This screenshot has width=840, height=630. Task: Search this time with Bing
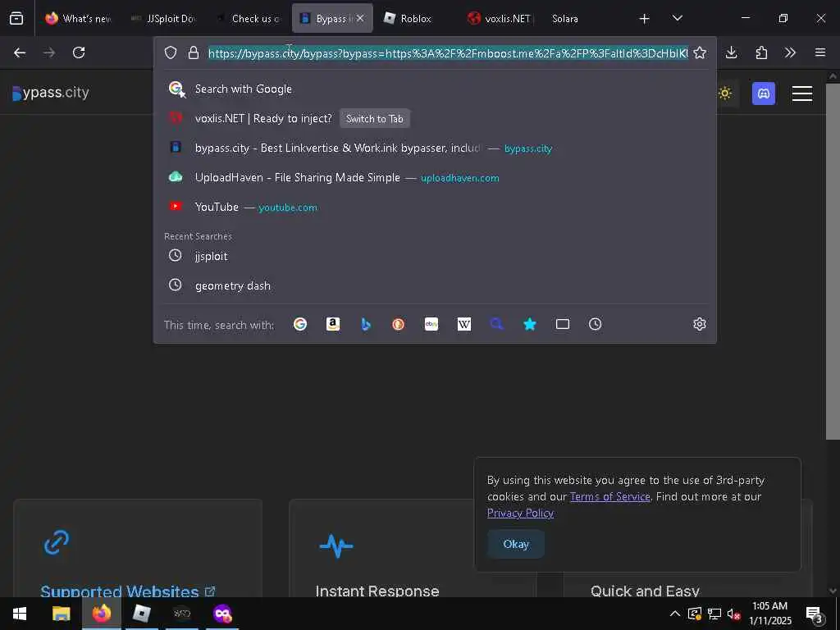366,324
